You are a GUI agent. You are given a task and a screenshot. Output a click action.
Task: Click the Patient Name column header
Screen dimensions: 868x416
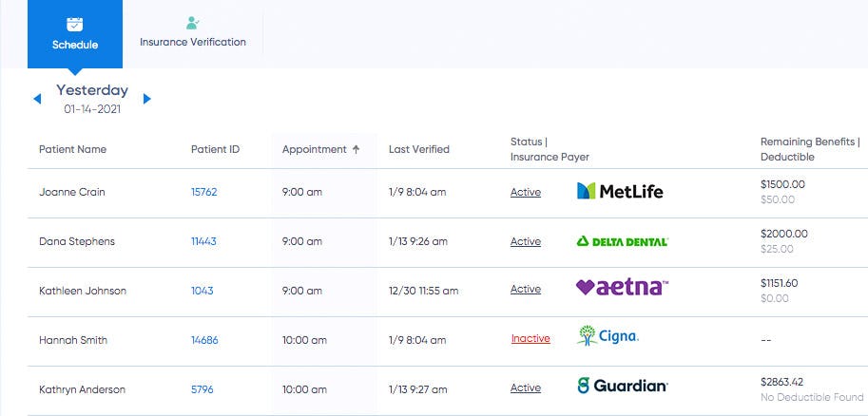point(72,149)
